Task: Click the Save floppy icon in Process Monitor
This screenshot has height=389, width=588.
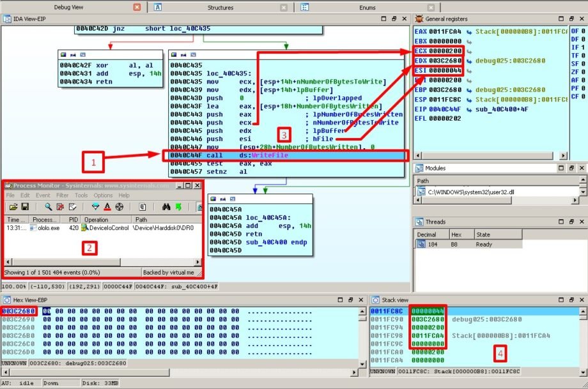Action: point(25,207)
